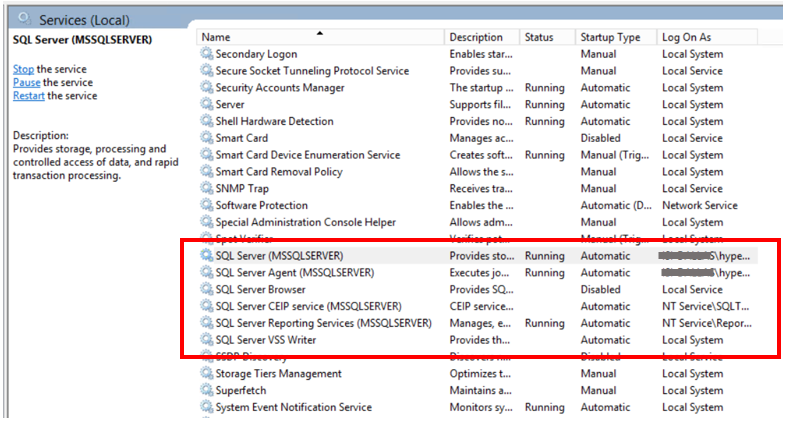The image size is (795, 429).
Task: Select the Software Protection gear icon
Action: (206, 205)
